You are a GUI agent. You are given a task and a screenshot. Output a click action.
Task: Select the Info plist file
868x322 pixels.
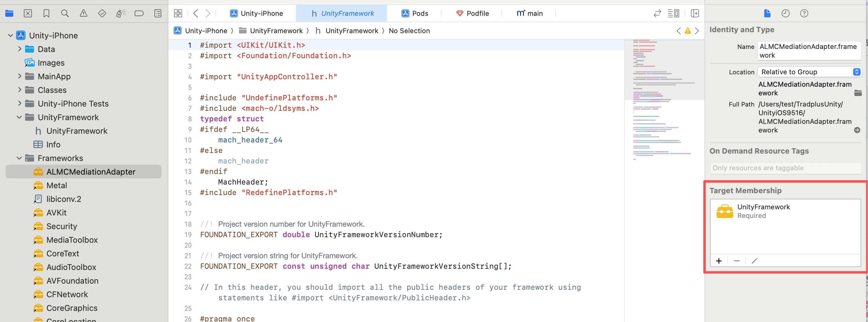pyautogui.click(x=53, y=145)
